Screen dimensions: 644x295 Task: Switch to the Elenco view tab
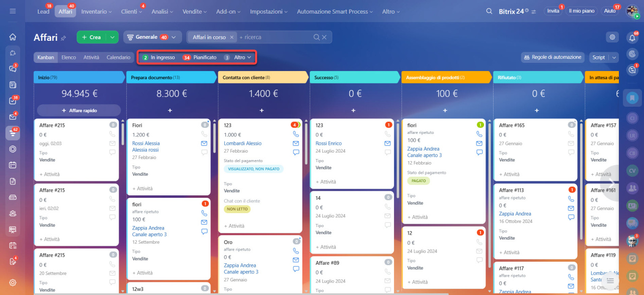tap(68, 57)
